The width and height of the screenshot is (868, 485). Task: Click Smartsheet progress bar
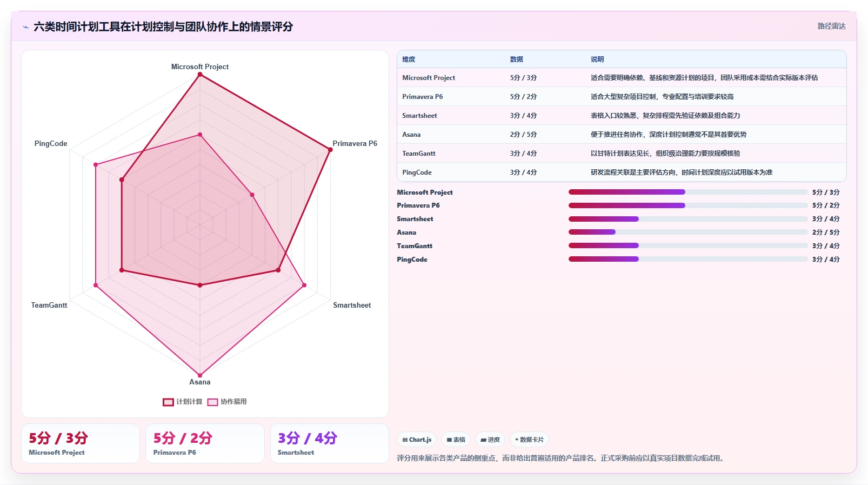[x=688, y=219]
